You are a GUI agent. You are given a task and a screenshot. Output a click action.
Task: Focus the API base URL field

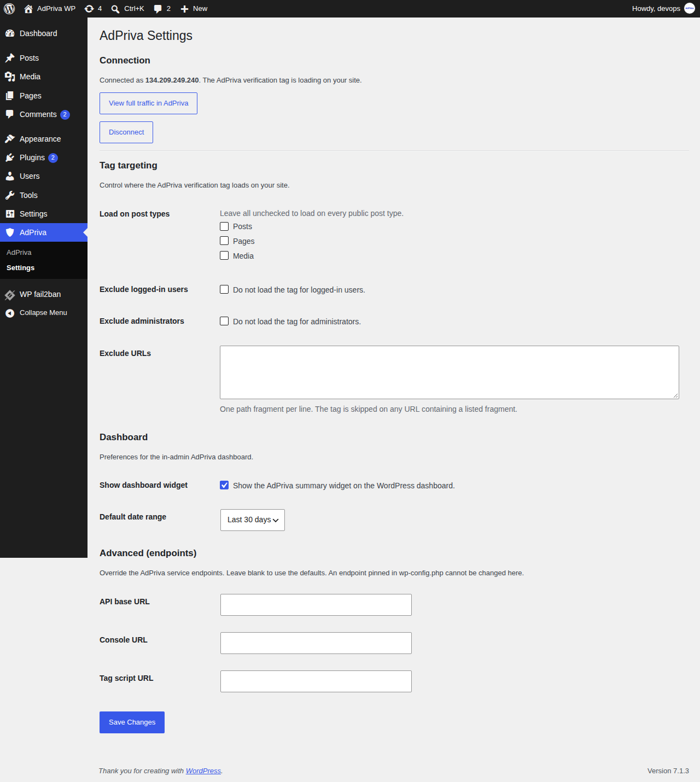316,605
